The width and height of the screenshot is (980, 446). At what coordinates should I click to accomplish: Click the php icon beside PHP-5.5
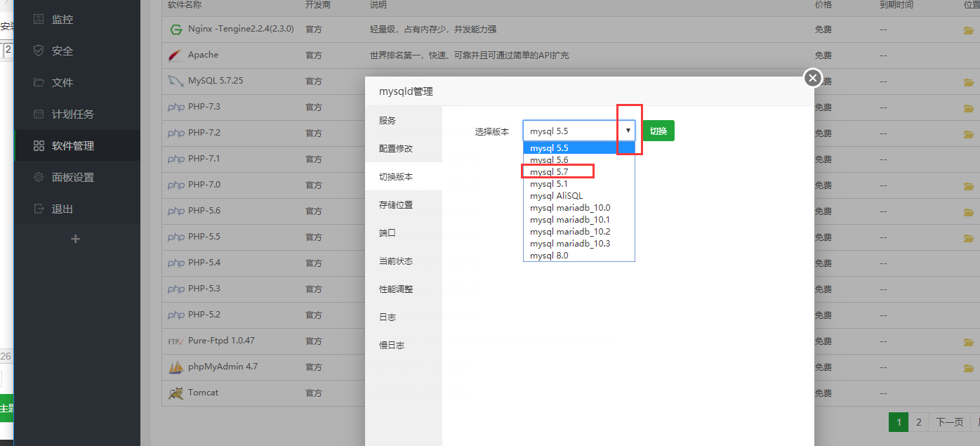coord(176,237)
